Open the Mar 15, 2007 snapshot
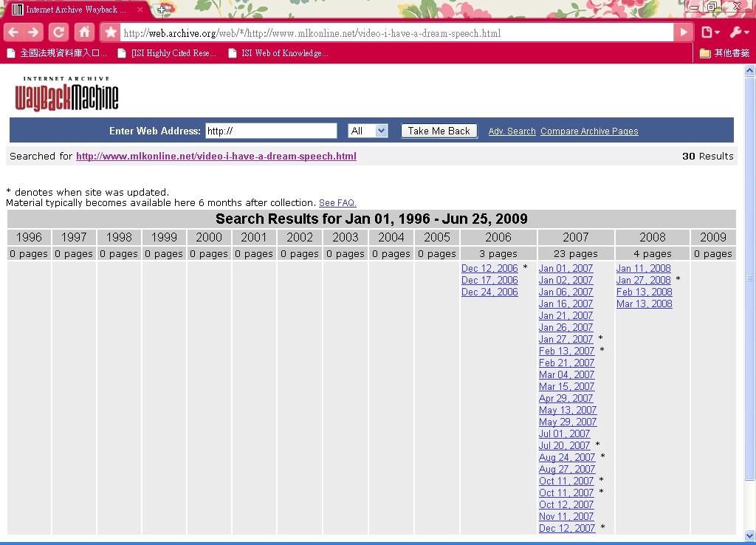 (x=566, y=386)
